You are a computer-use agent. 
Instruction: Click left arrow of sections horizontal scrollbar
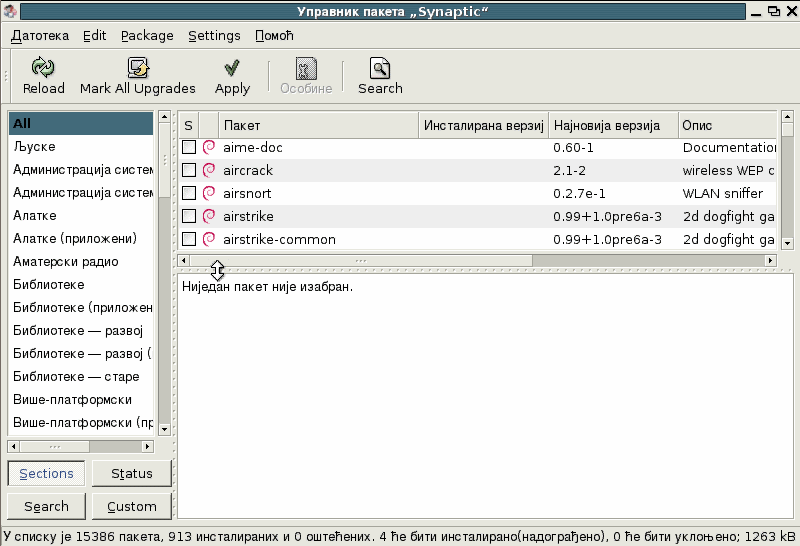[14, 446]
